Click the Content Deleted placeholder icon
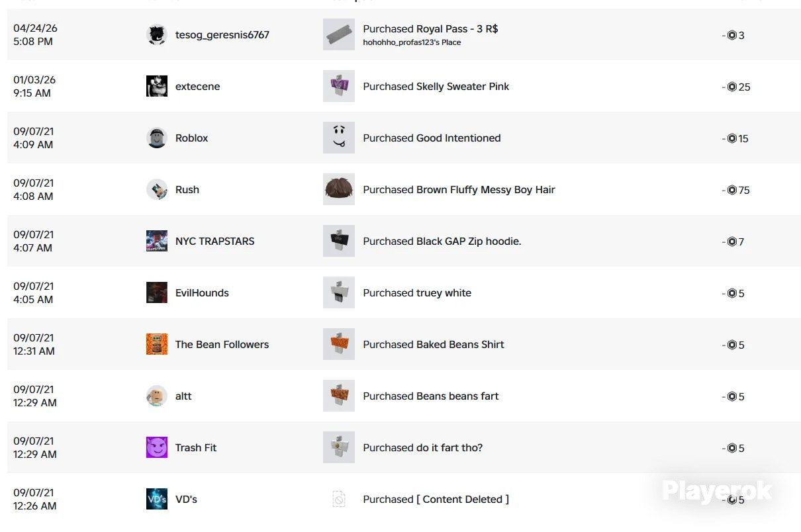This screenshot has height=532, width=801. click(339, 499)
